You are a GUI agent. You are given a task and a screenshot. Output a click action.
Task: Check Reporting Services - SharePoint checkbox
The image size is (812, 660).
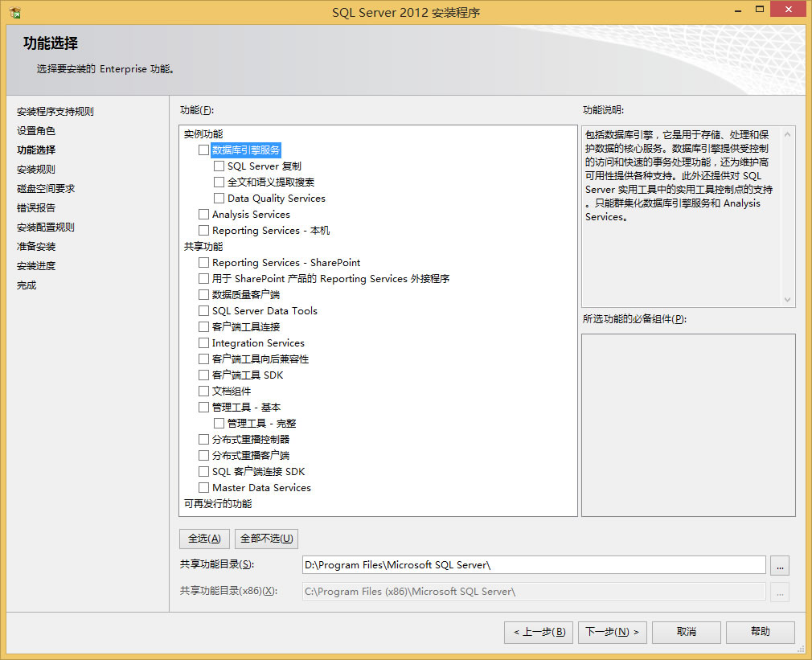203,262
